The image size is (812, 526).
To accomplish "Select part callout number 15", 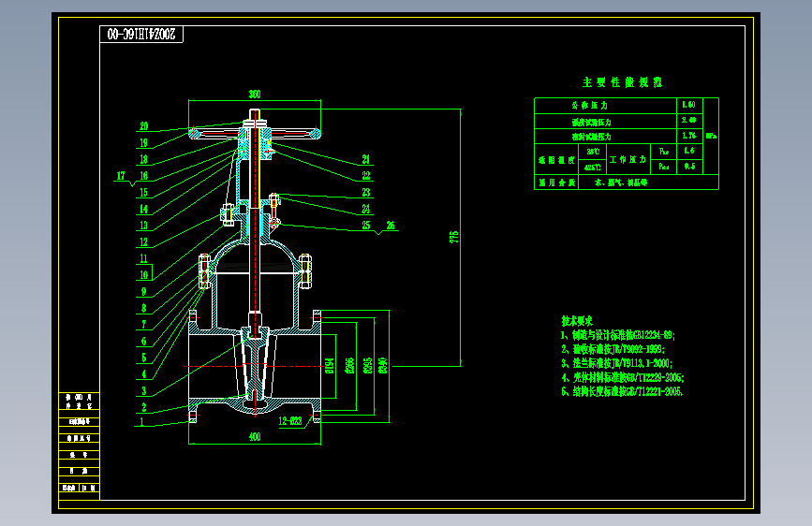I will point(144,193).
